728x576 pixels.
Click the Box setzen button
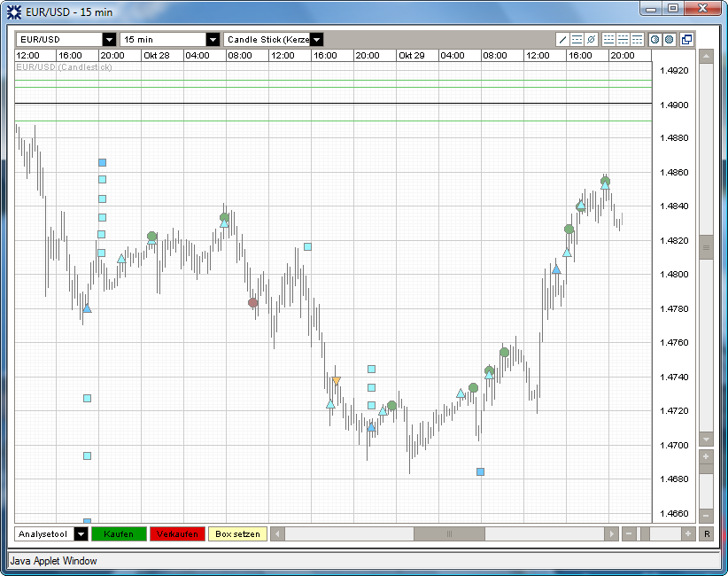pyautogui.click(x=237, y=533)
